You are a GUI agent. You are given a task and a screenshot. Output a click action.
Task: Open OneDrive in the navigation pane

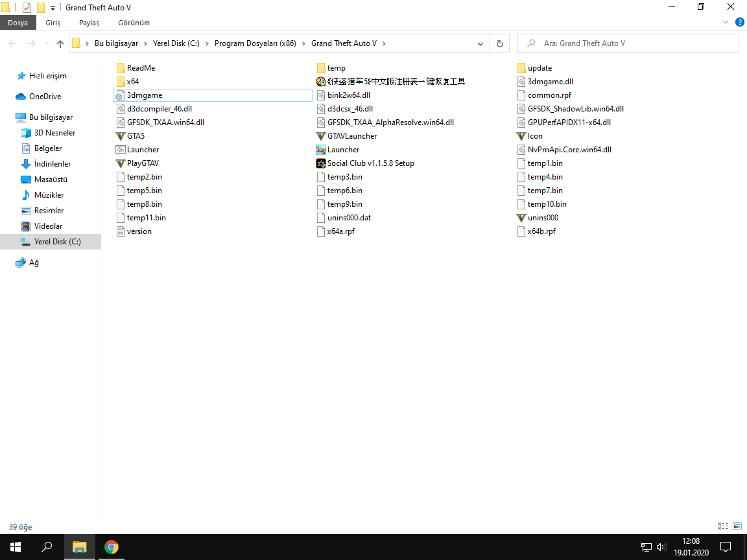tap(39, 96)
